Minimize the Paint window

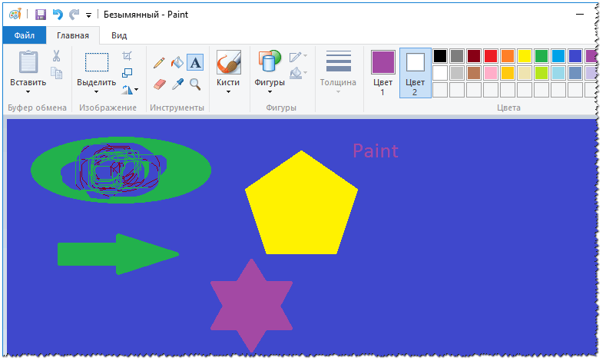tap(580, 15)
